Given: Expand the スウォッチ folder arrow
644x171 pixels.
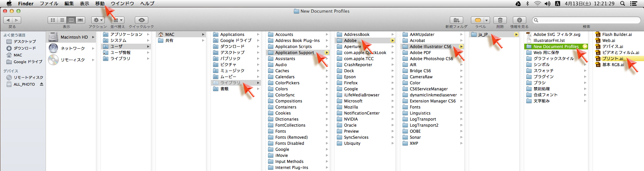Looking at the screenshot, I should click(585, 71).
